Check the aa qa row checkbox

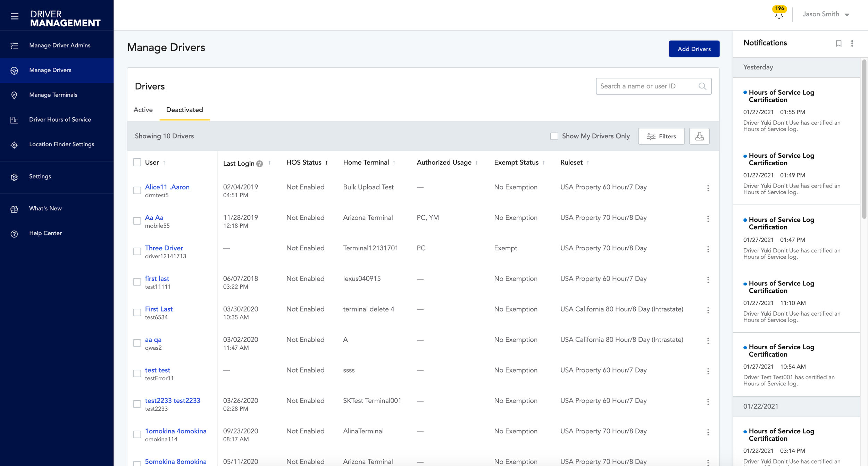(x=137, y=343)
